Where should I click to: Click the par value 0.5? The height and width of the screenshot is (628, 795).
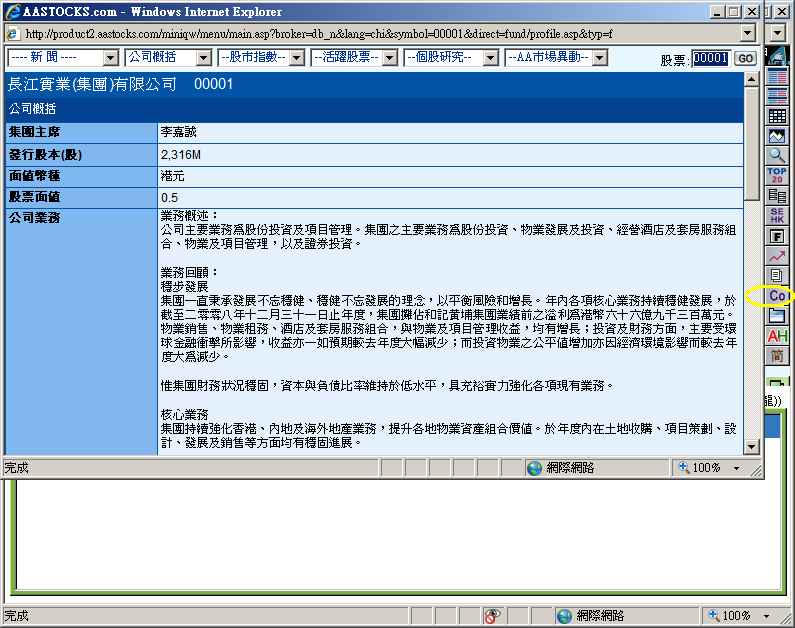pos(169,198)
